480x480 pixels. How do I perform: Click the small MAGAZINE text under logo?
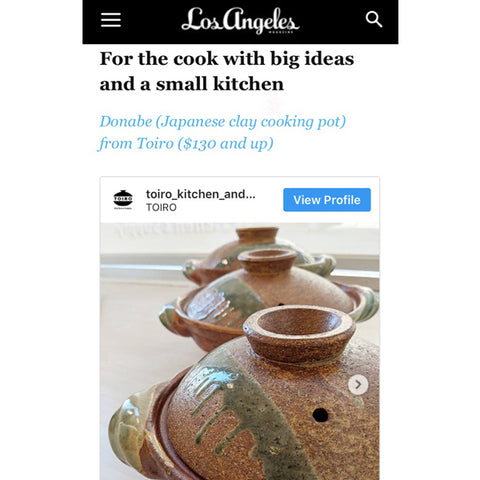coord(281,32)
